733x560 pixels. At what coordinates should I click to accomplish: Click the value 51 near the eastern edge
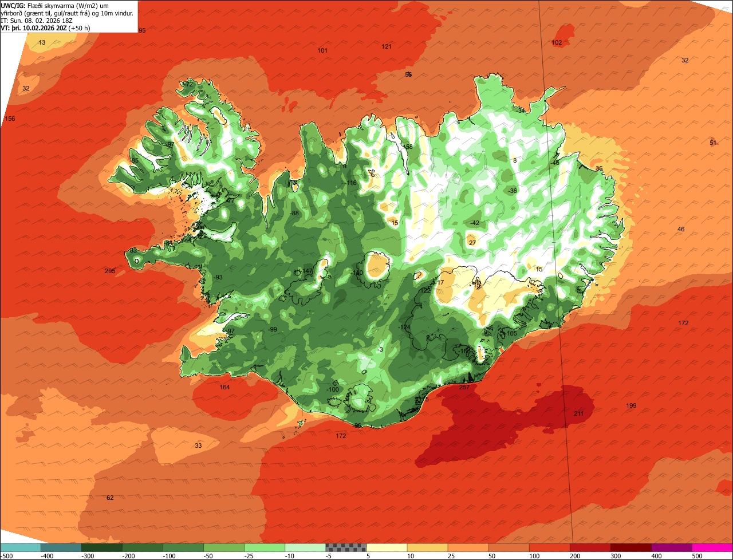coord(713,143)
